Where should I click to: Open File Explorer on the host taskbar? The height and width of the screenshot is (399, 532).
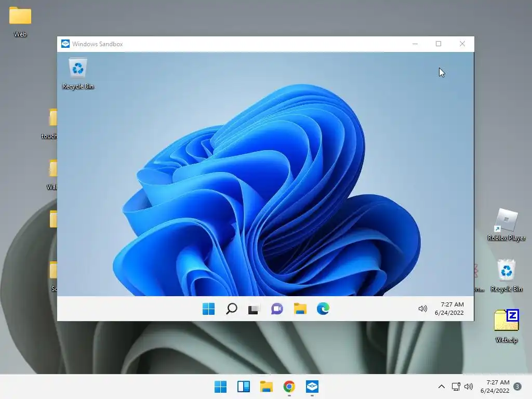(x=267, y=387)
